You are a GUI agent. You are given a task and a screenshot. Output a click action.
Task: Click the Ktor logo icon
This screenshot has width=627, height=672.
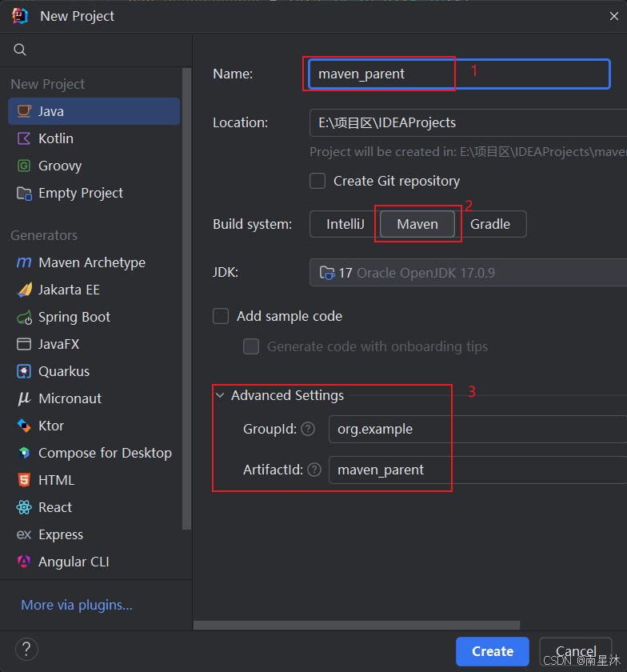24,426
